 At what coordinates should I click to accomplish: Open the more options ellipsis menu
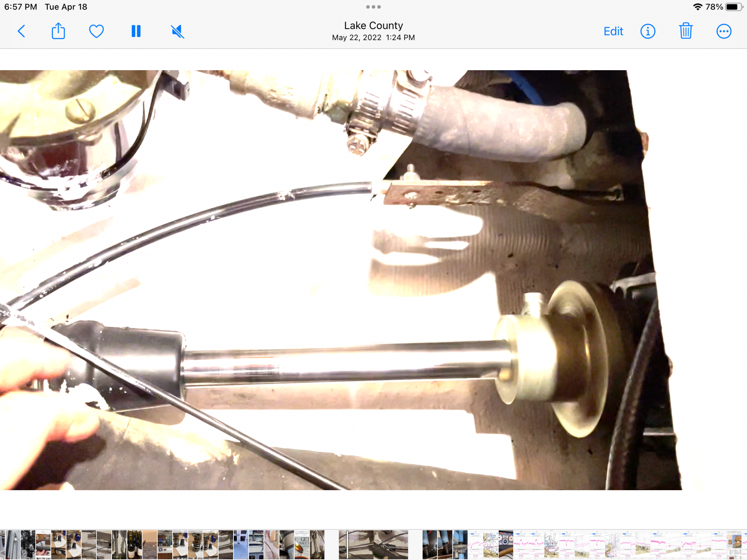(x=724, y=31)
